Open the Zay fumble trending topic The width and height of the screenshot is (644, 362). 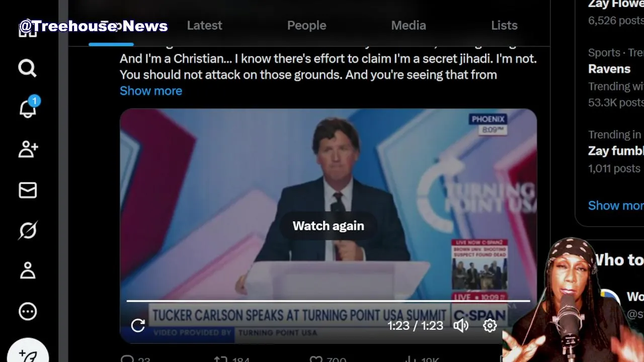616,151
